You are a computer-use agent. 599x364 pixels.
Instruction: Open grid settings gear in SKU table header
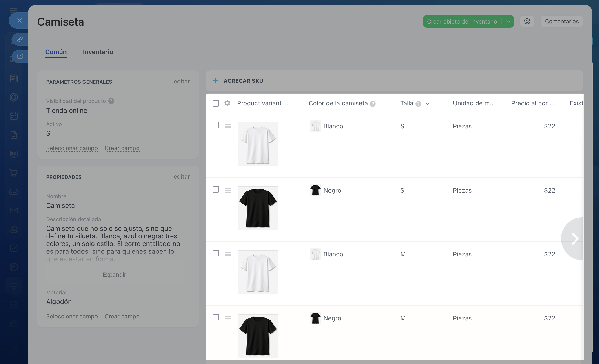pos(227,103)
